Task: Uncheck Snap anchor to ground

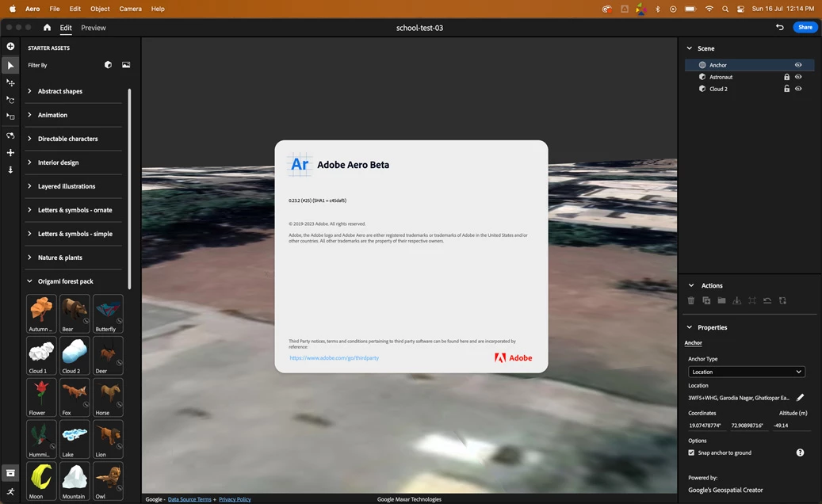Action: coord(691,452)
